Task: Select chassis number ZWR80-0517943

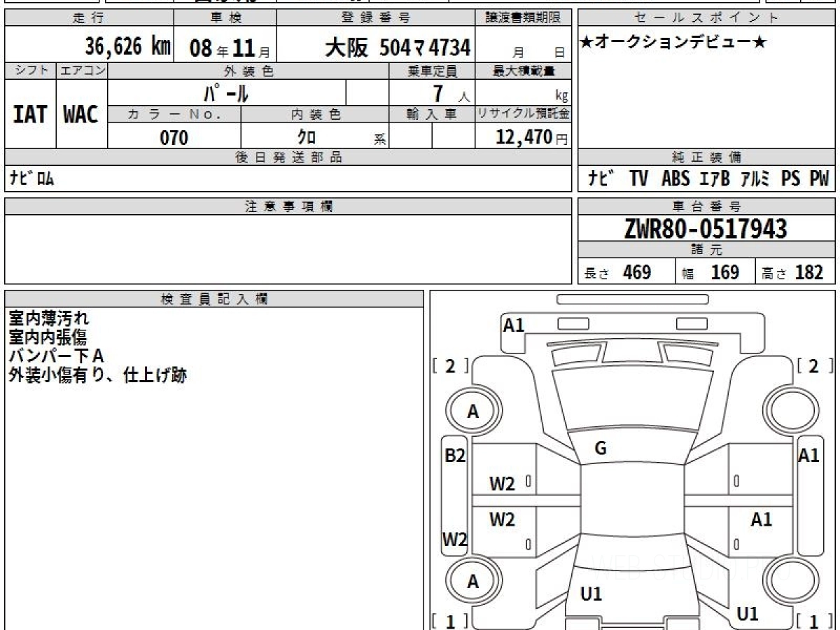Action: point(706,229)
